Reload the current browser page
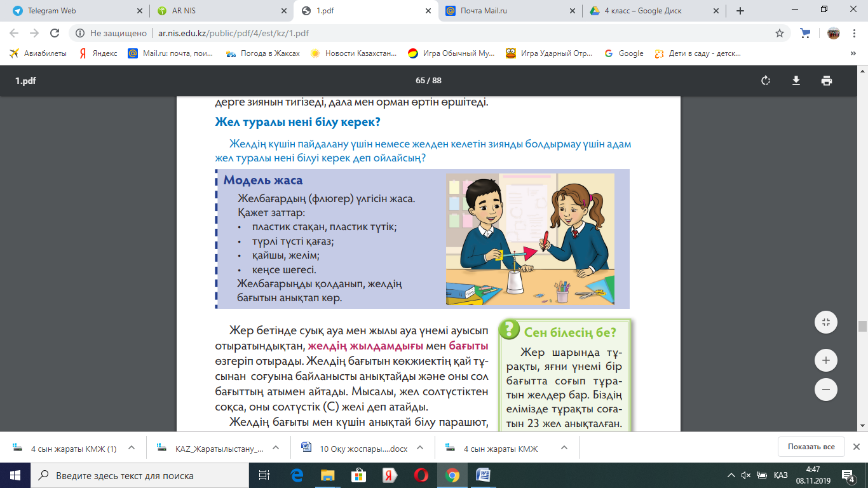 55,33
